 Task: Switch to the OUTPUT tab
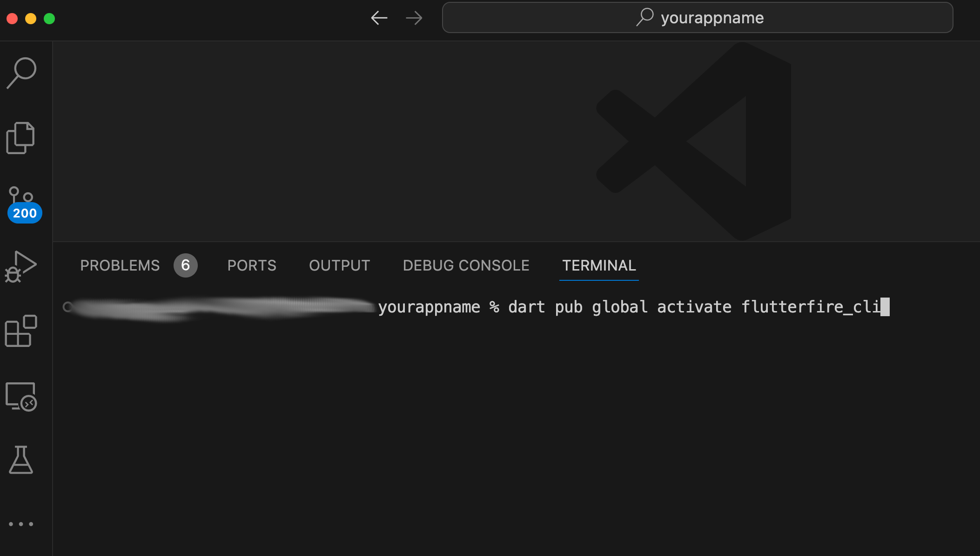coord(339,265)
